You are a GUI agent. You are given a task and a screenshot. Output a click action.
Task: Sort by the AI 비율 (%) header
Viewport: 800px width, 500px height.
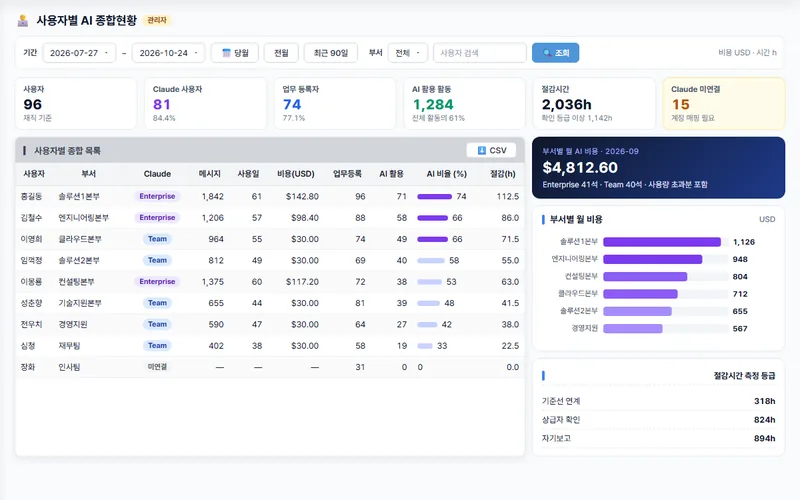click(x=446, y=173)
